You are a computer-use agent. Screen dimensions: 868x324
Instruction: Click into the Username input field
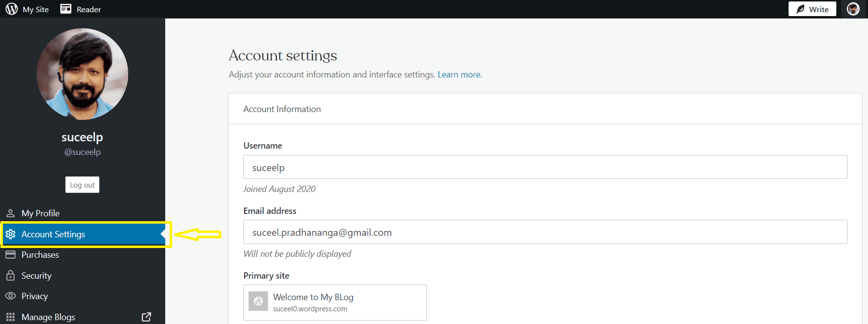[545, 167]
